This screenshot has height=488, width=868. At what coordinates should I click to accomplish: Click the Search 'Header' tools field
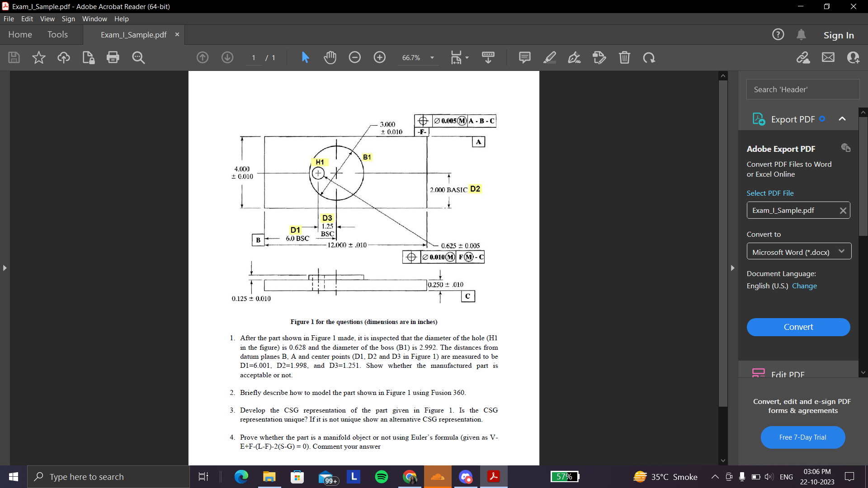tap(802, 89)
